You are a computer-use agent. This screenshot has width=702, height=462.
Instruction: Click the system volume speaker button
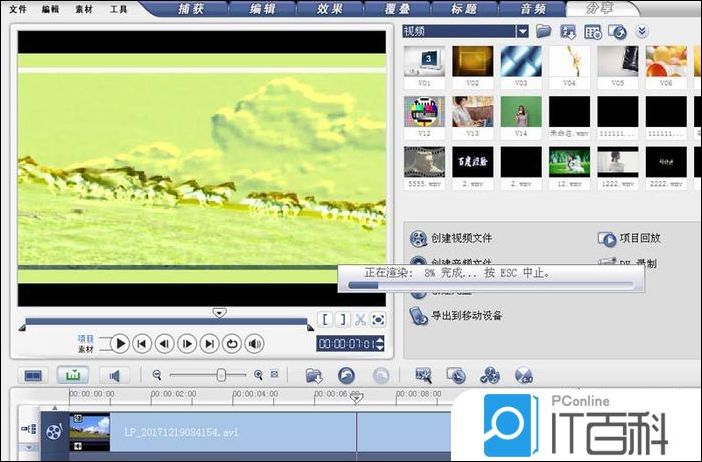(254, 344)
